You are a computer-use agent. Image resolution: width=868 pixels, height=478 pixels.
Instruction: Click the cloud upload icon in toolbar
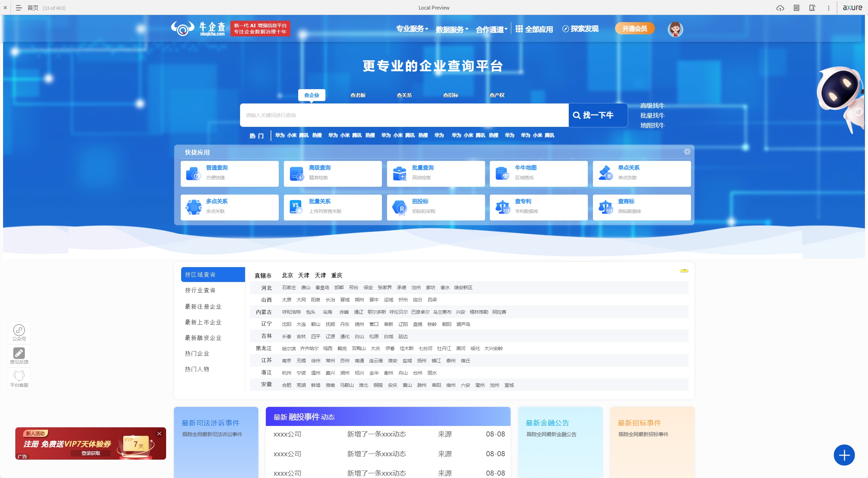click(780, 8)
